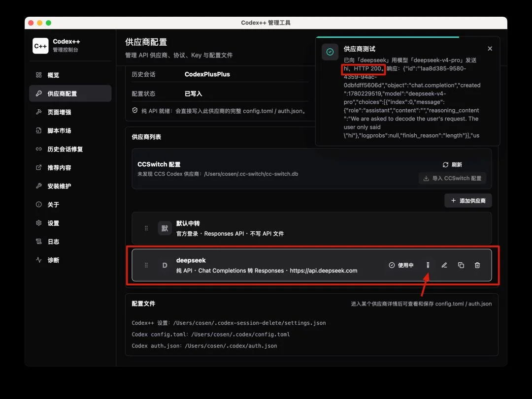Open the 日志 logs page

coord(70,242)
